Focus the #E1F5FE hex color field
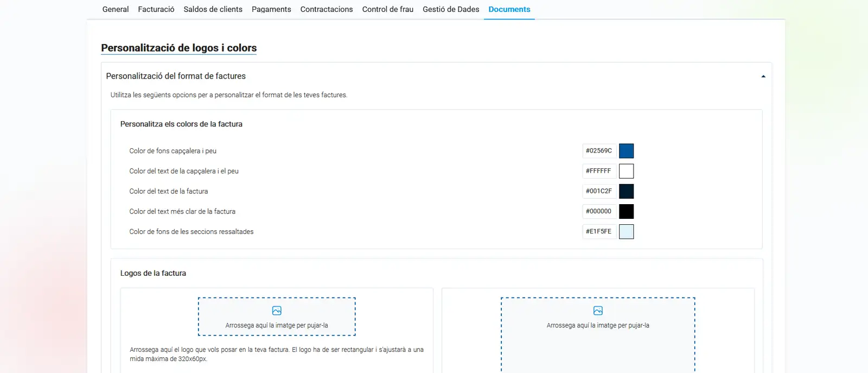This screenshot has height=373, width=868. click(x=599, y=232)
